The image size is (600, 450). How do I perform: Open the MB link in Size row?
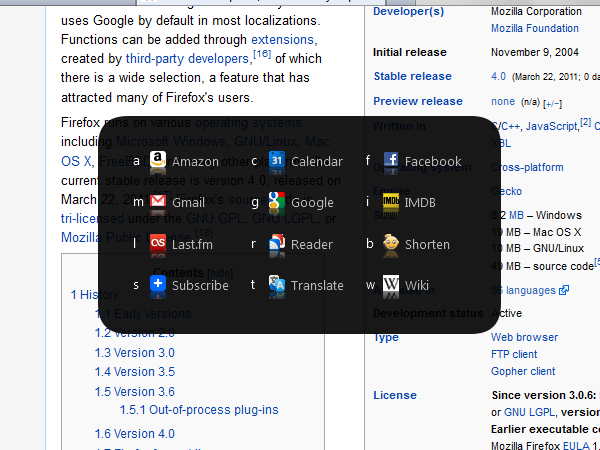click(516, 215)
